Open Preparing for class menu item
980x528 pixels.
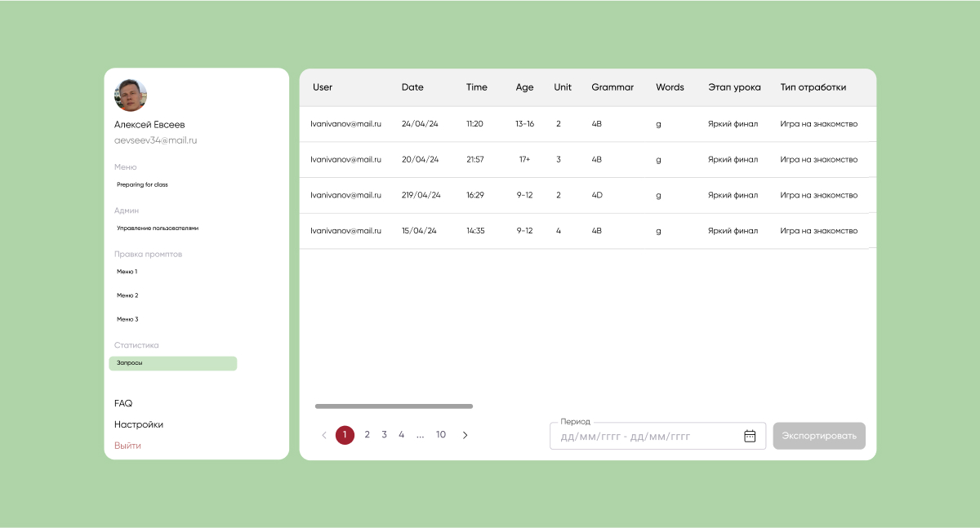point(142,184)
